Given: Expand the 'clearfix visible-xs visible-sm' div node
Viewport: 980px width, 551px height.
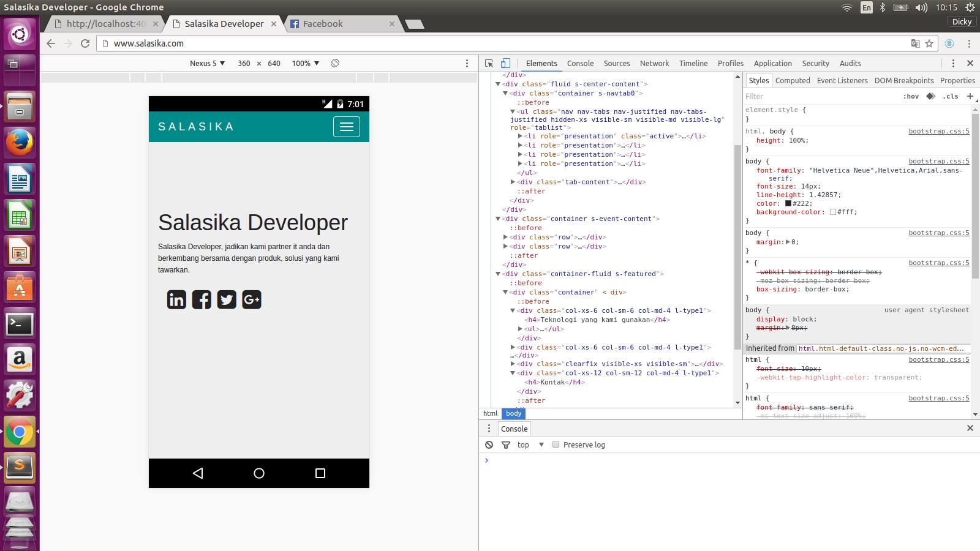Looking at the screenshot, I should [x=513, y=364].
